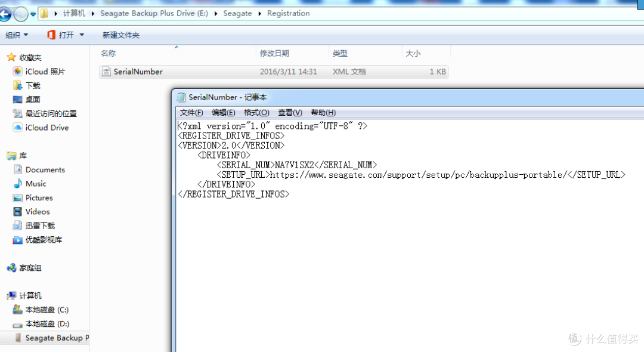Image resolution: width=644 pixels, height=352 pixels.
Task: Click the Explorer back arrow button
Action: click(x=5, y=14)
